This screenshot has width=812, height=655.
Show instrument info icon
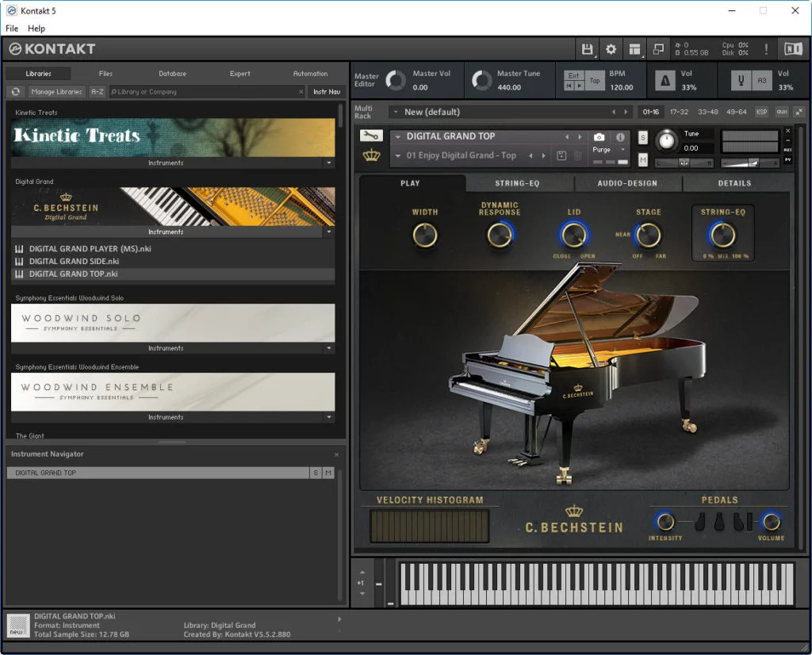click(620, 136)
